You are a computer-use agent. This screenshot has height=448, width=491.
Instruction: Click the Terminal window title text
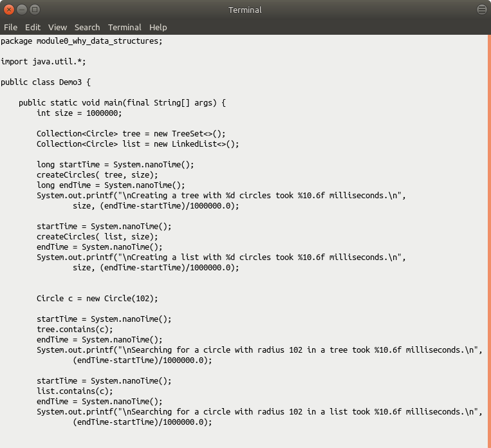coord(245,10)
